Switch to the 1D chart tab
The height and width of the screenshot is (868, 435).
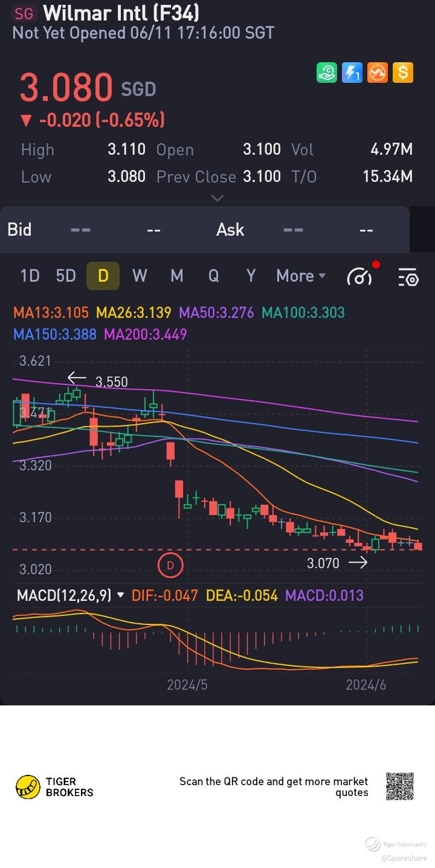click(x=30, y=276)
